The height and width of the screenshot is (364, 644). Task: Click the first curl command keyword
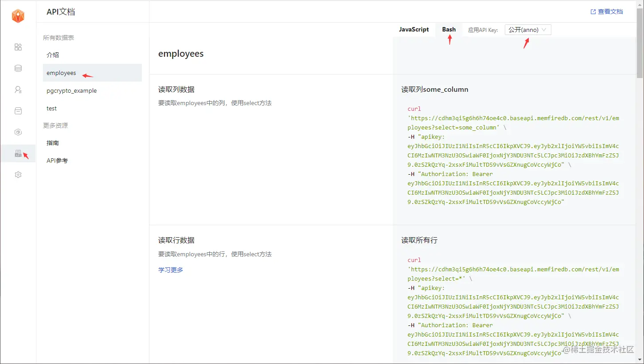(x=414, y=109)
